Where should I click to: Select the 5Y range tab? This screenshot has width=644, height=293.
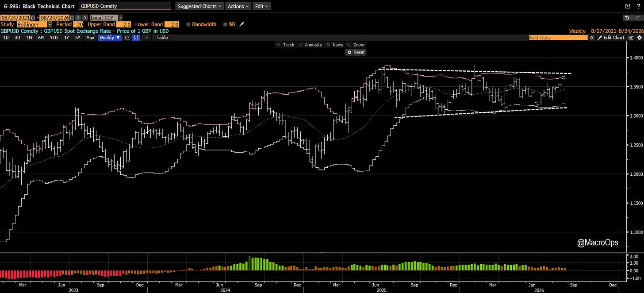pos(77,38)
